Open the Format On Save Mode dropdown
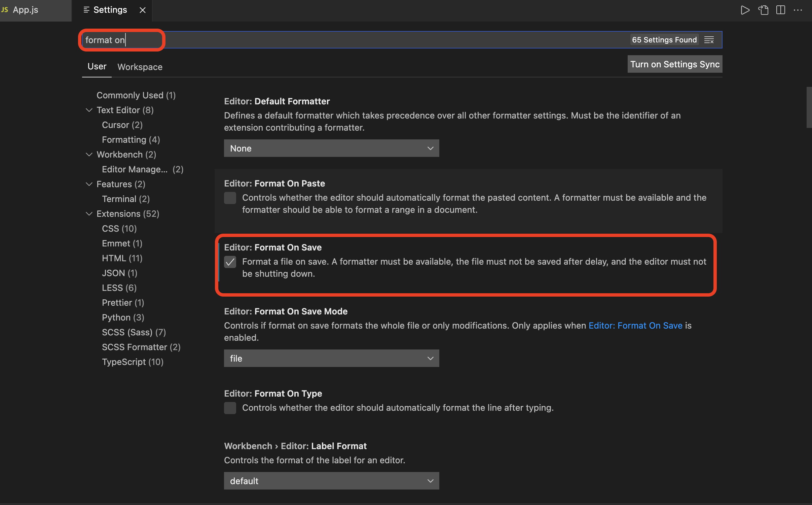The height and width of the screenshot is (505, 812). point(331,359)
